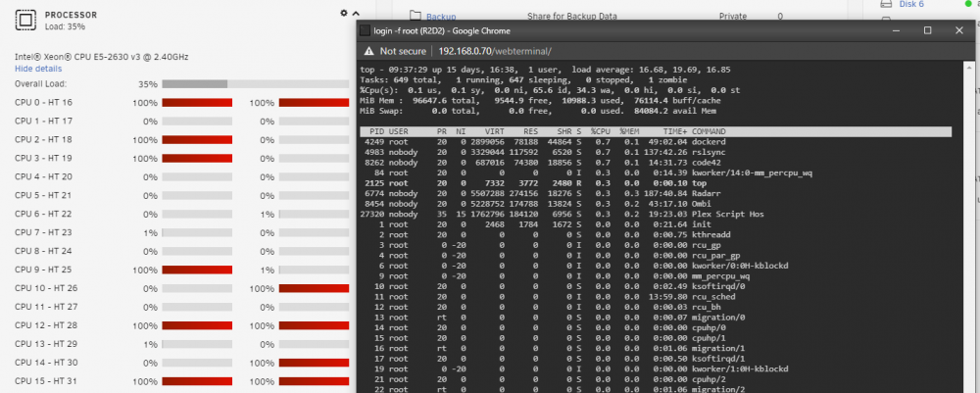The height and width of the screenshot is (393, 980).
Task: Click the CPU 12 - HT 28 label
Action: pos(46,325)
